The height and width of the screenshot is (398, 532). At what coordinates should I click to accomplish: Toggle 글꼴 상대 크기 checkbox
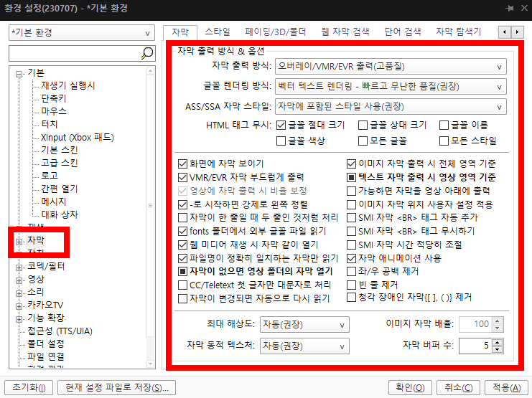pyautogui.click(x=363, y=125)
